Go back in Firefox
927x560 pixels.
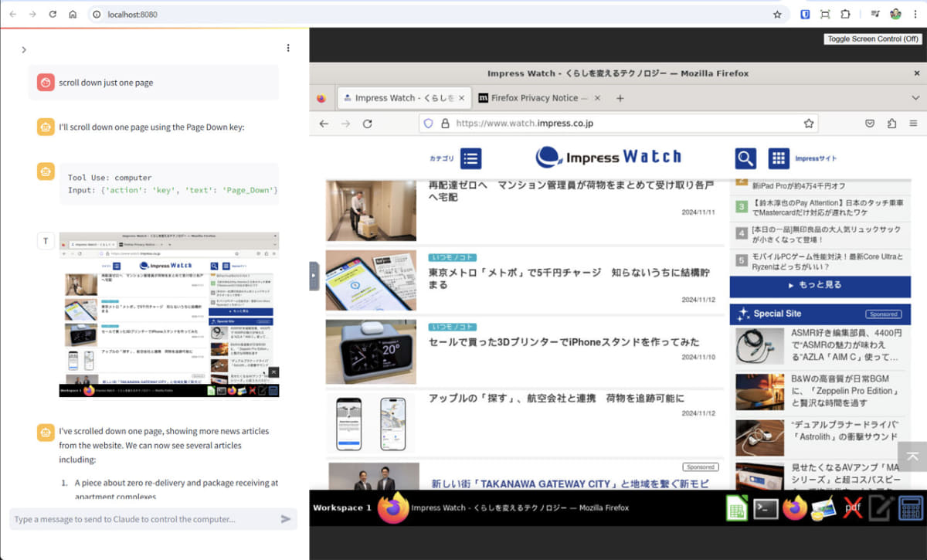point(324,124)
